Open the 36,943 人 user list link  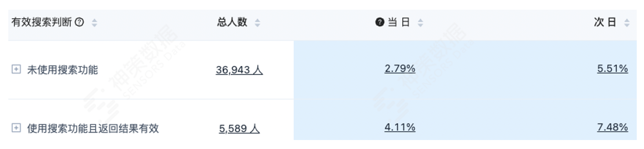(x=239, y=70)
